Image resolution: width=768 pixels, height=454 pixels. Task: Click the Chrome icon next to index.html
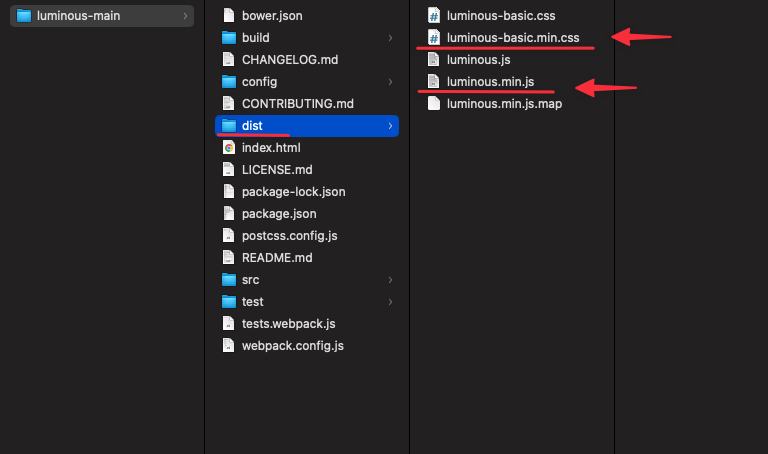pyautogui.click(x=229, y=147)
